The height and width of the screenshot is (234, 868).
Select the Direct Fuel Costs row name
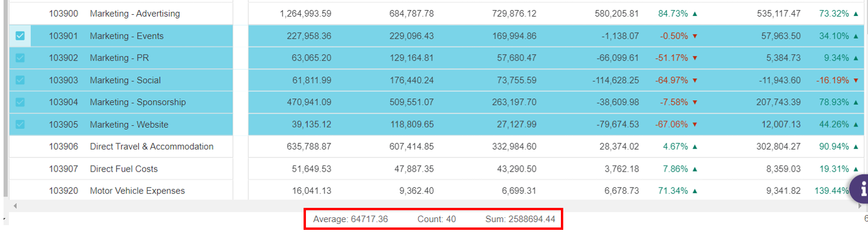[124, 169]
